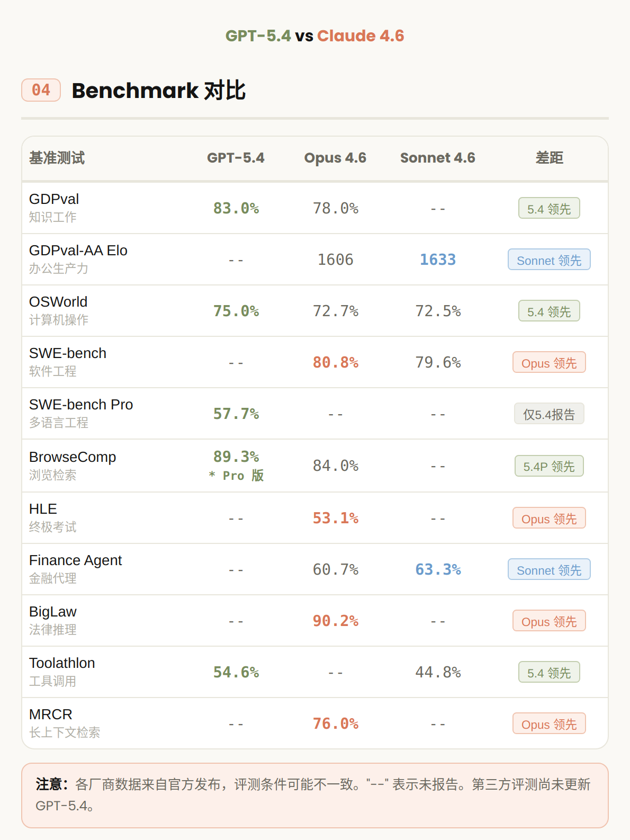Click the "法律推理" subtitle under BigLaw
Image resolution: width=630 pixels, height=840 pixels.
(53, 630)
